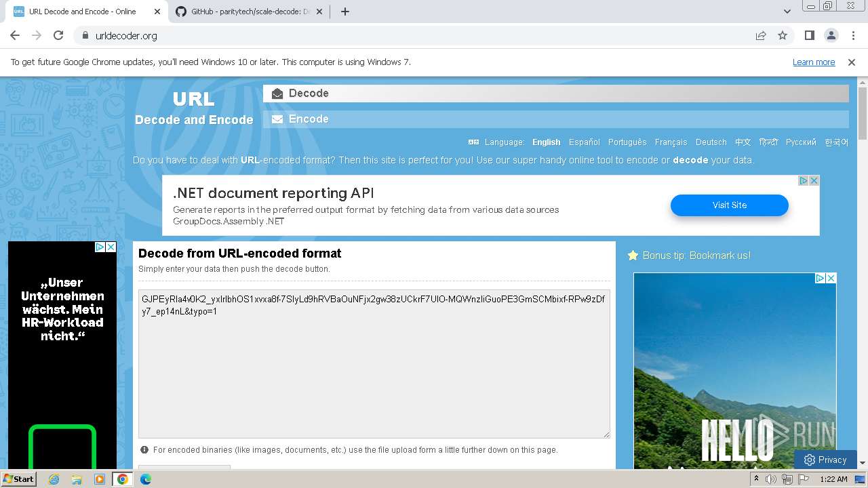Close the GitHub scale-decode tab

tap(319, 12)
